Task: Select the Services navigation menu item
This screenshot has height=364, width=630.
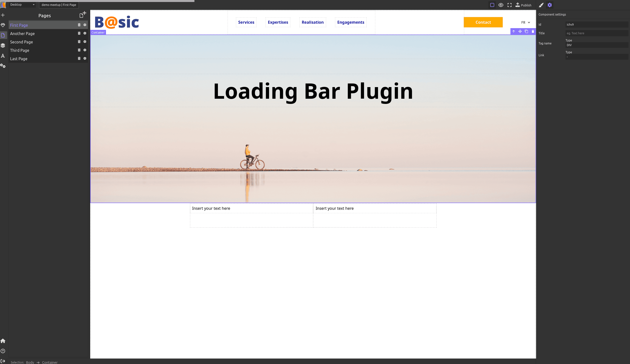Action: (246, 22)
